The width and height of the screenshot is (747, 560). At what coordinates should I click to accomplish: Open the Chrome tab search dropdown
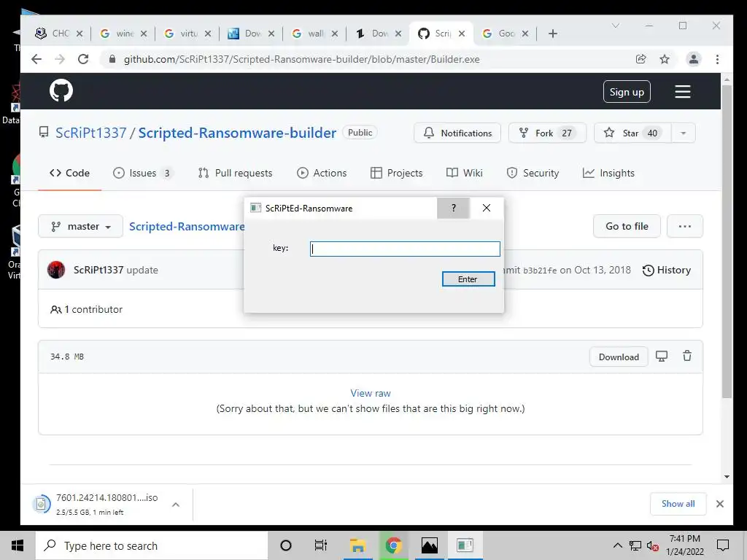click(x=616, y=26)
